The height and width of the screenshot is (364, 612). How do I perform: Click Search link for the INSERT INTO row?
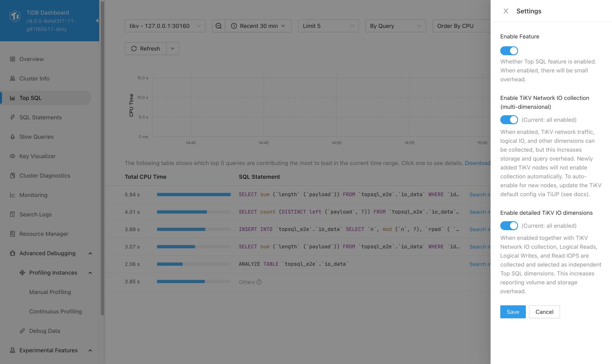(480, 229)
